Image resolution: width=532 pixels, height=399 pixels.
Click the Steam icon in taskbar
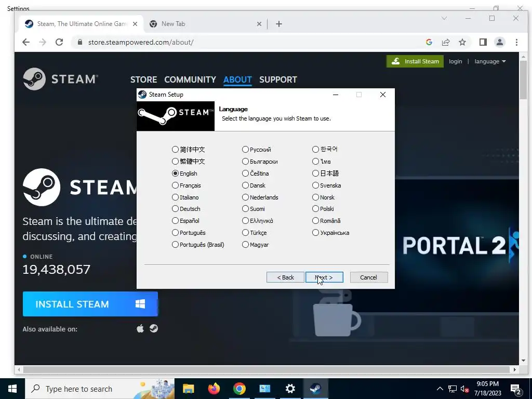pos(315,389)
